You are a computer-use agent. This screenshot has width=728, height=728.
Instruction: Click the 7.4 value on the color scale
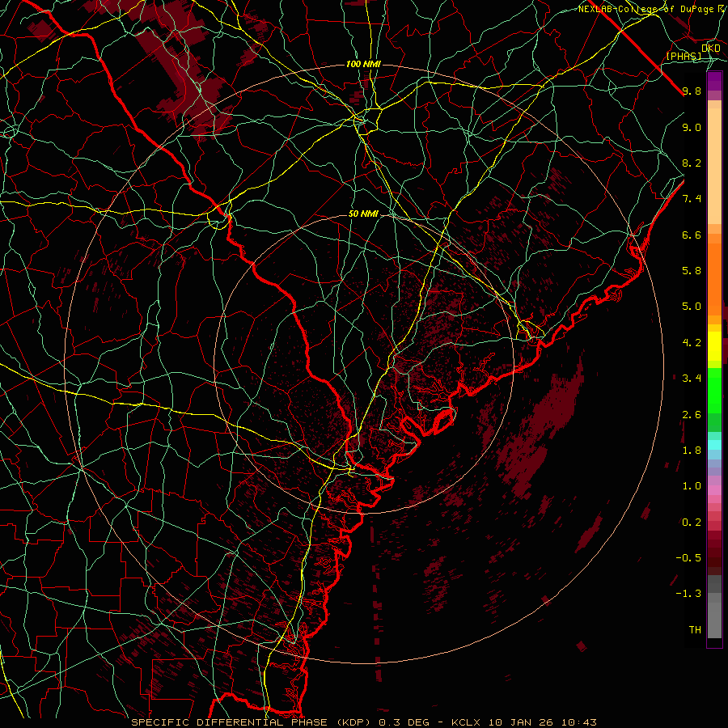[x=692, y=199]
